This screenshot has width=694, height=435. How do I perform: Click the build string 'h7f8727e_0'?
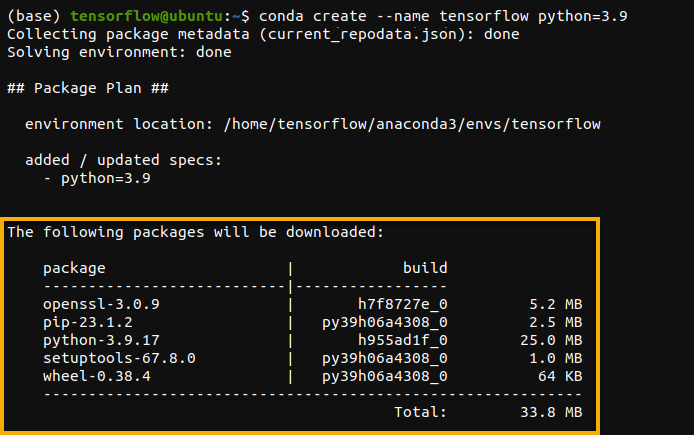point(403,304)
